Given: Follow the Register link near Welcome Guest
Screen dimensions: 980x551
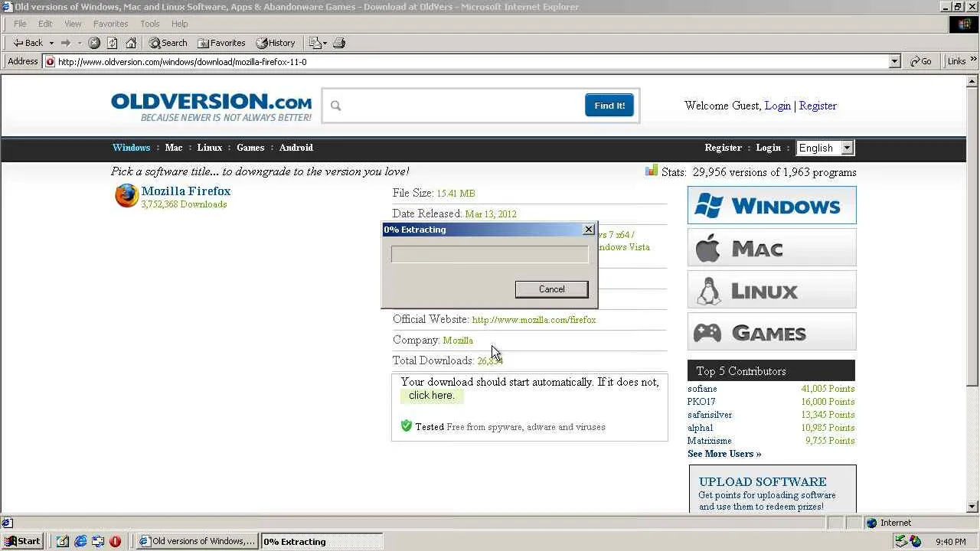Looking at the screenshot, I should (x=818, y=106).
